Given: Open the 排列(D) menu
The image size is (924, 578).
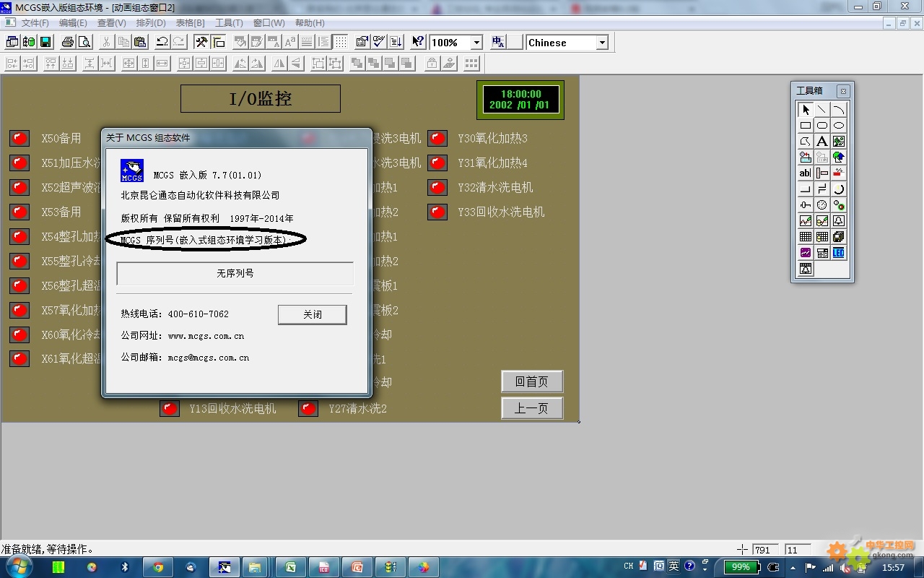Looking at the screenshot, I should (151, 23).
